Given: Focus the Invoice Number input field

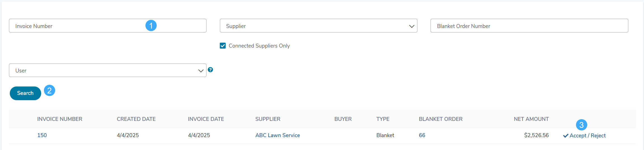Looking at the screenshot, I should [x=108, y=26].
